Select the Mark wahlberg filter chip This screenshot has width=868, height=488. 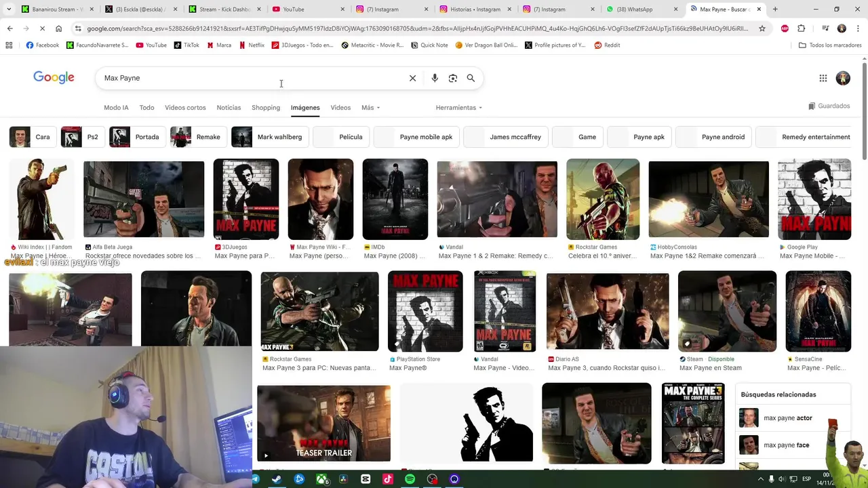point(269,137)
